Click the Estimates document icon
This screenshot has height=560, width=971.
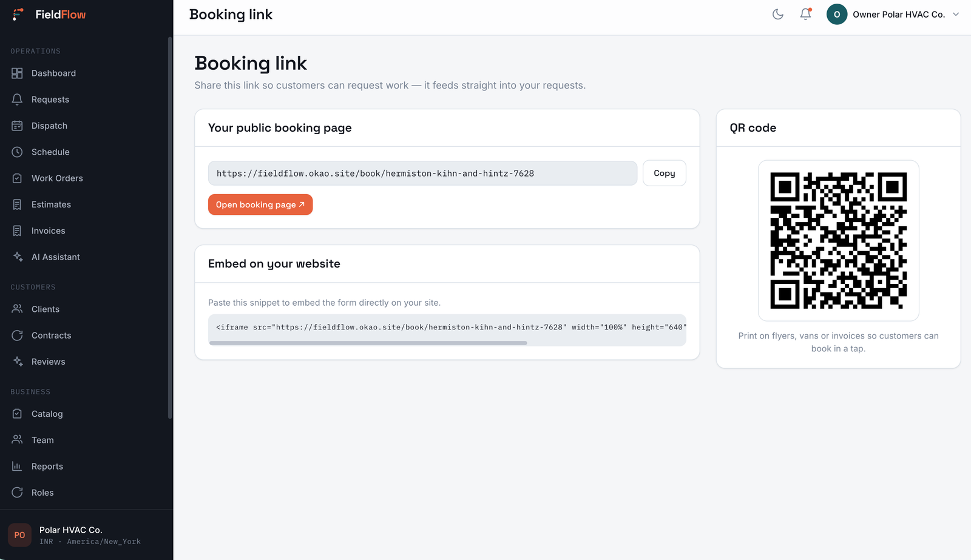pyautogui.click(x=17, y=204)
